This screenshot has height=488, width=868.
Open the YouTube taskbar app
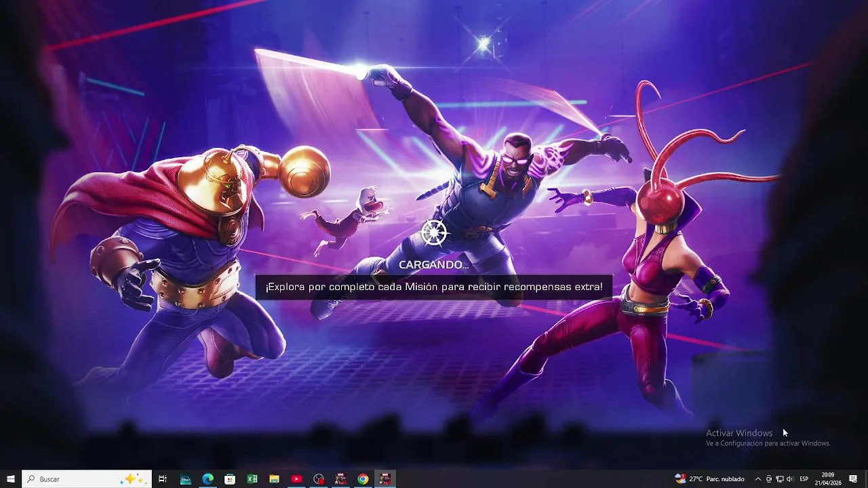[296, 479]
